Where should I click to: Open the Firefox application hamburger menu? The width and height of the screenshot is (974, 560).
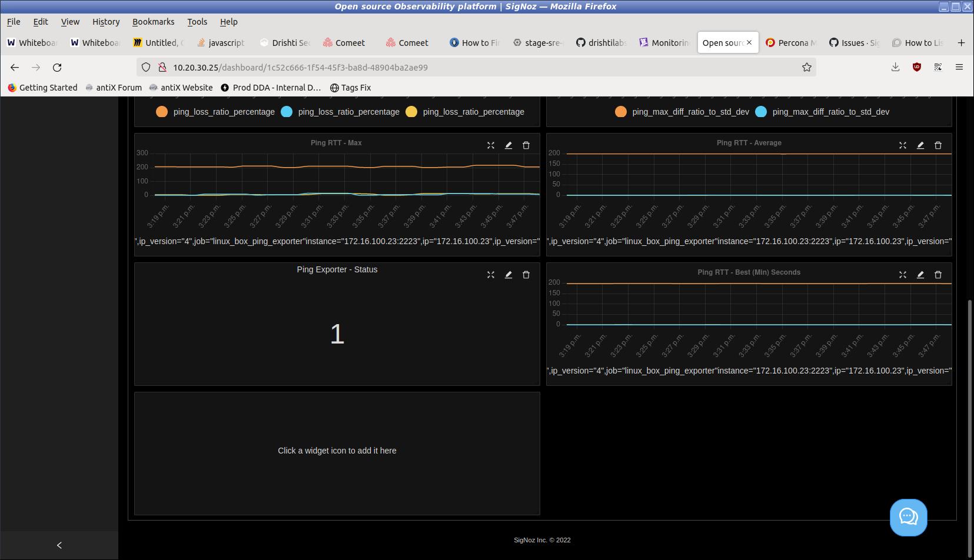coord(959,67)
